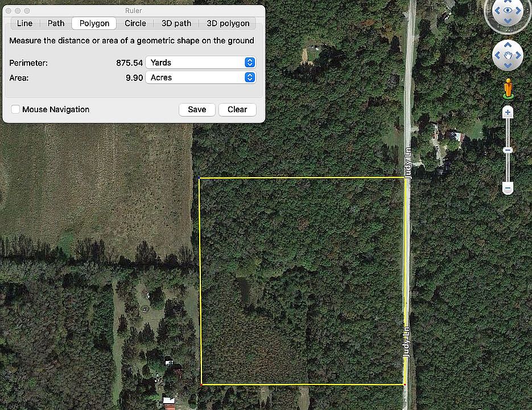532x410 pixels.
Task: Switch to the 3D path tab
Action: 176,23
